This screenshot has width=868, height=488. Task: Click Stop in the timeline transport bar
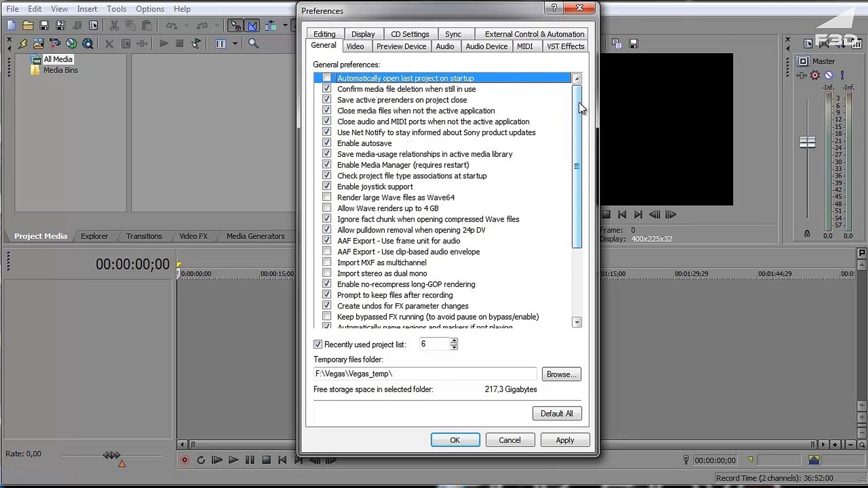pos(266,460)
